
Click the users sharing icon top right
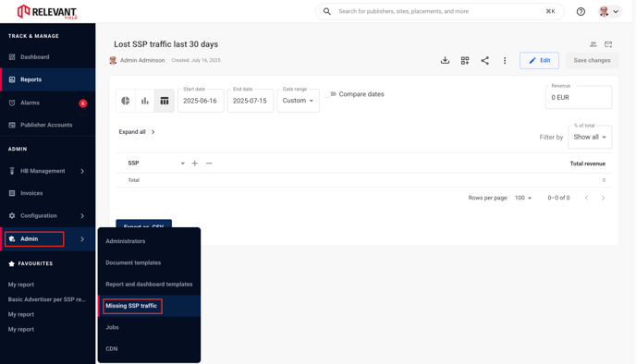click(x=593, y=44)
